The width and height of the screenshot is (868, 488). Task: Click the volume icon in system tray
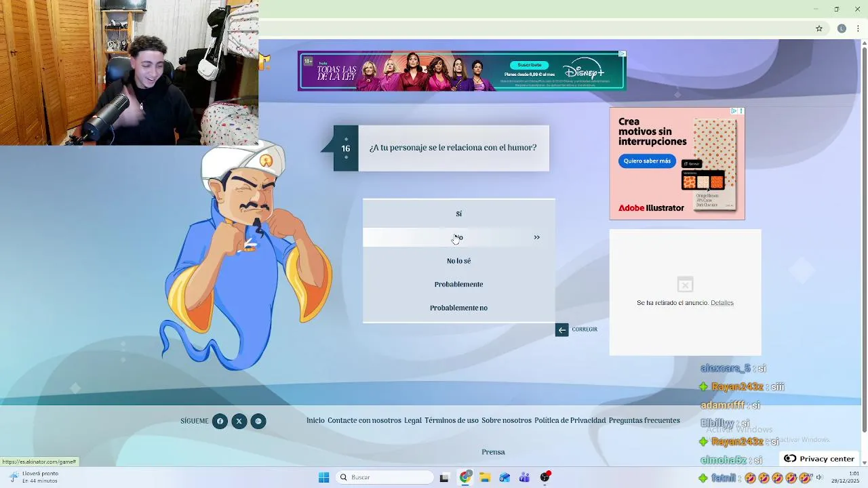(x=818, y=477)
